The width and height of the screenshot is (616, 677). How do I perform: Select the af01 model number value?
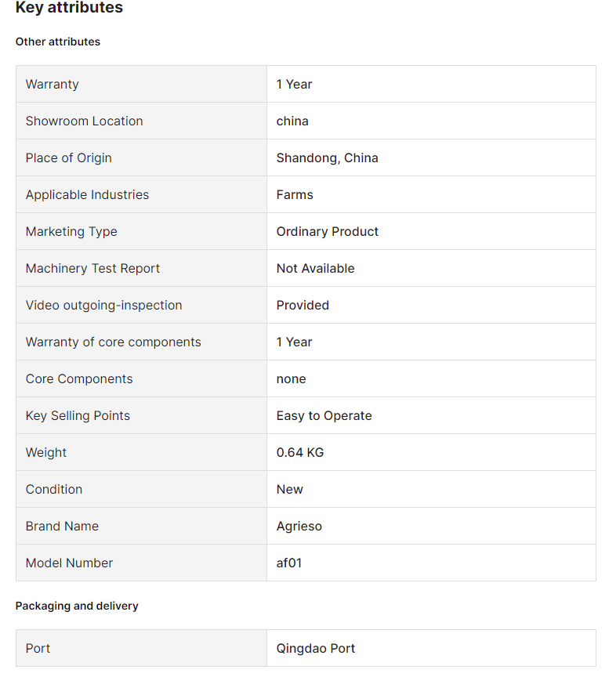289,563
